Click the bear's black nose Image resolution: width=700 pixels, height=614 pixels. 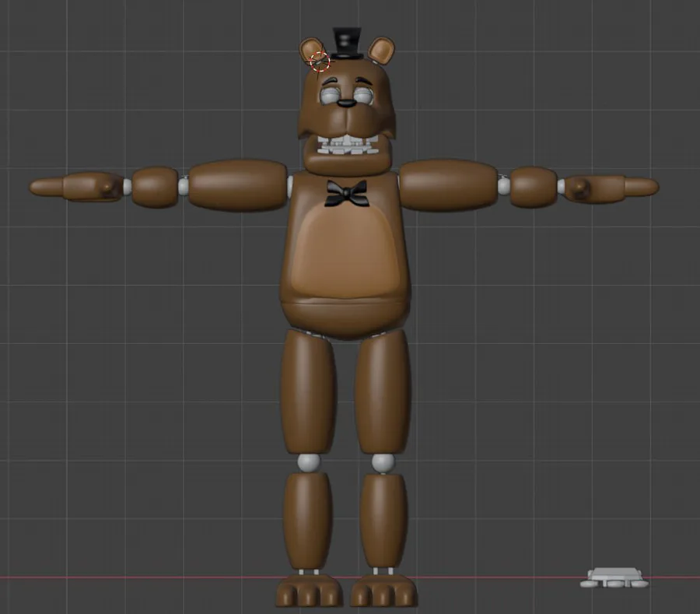[x=346, y=103]
